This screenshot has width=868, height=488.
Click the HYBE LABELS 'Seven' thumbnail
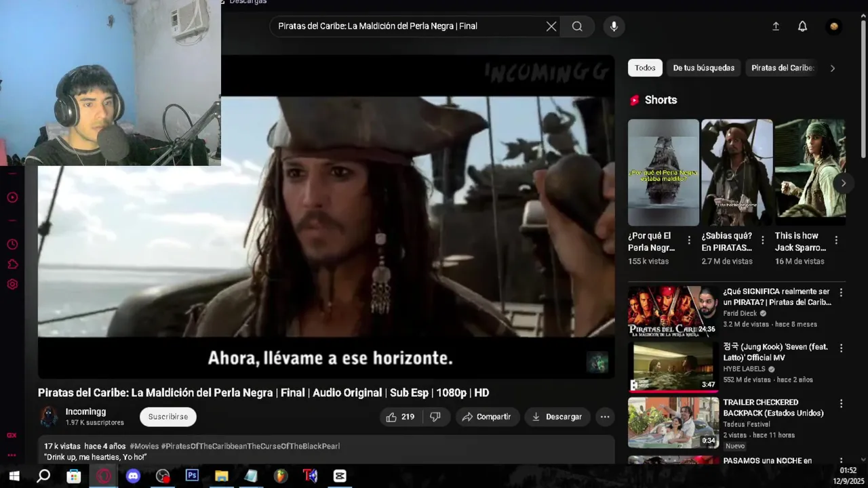pyautogui.click(x=673, y=367)
